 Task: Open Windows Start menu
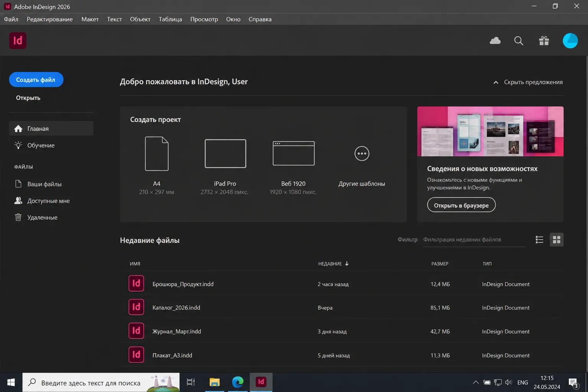[11, 382]
